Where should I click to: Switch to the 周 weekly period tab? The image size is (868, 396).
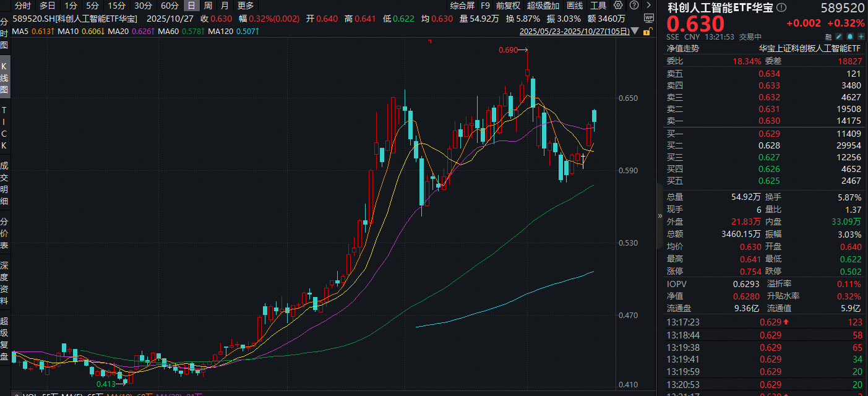(208, 6)
